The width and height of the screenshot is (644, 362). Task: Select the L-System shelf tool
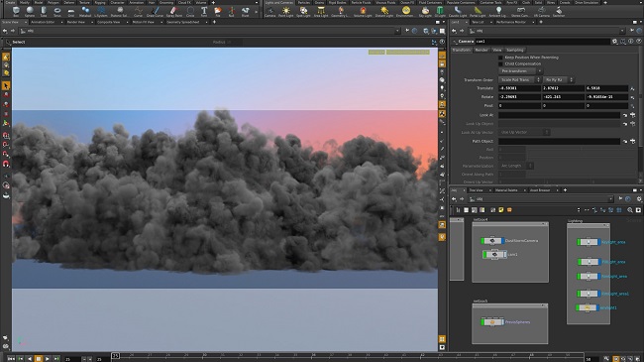click(x=101, y=12)
